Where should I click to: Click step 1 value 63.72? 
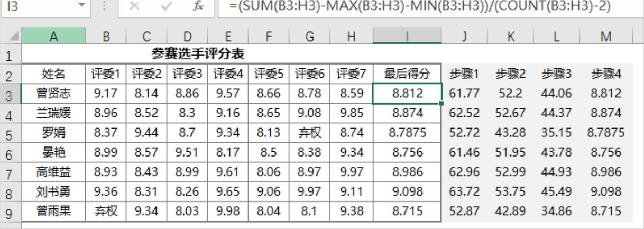(x=464, y=191)
